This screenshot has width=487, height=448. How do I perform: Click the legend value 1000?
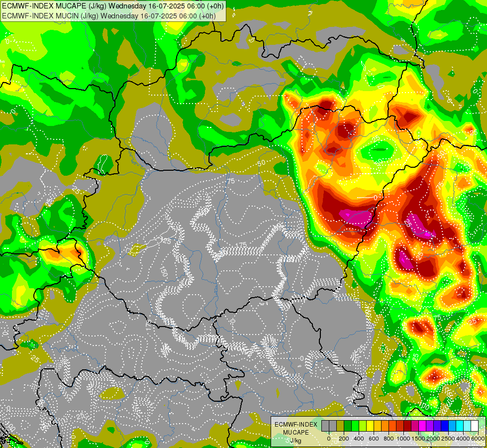pyautogui.click(x=403, y=439)
